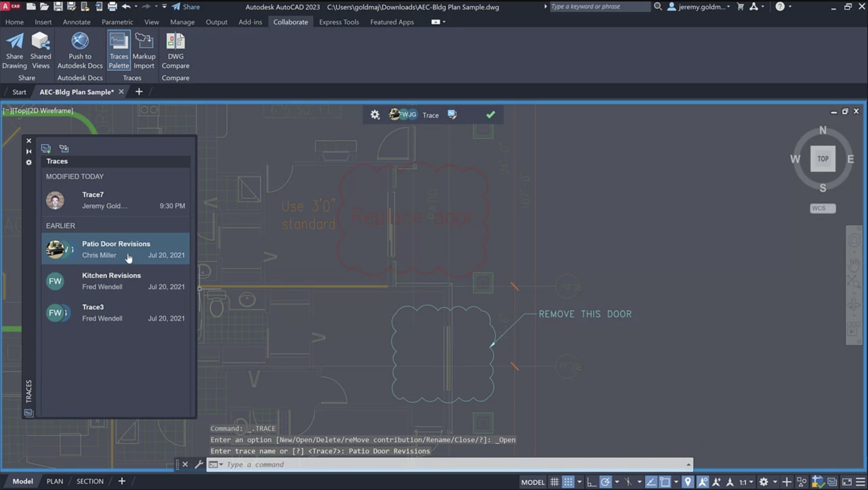Open the Parametric ribbon tab

click(x=117, y=22)
